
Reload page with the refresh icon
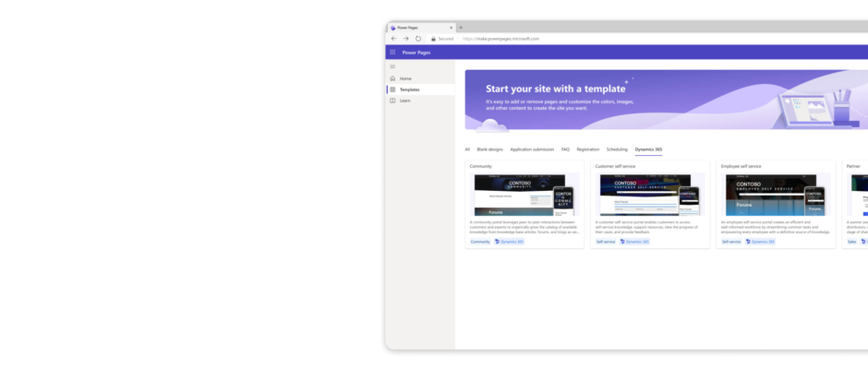pos(418,39)
